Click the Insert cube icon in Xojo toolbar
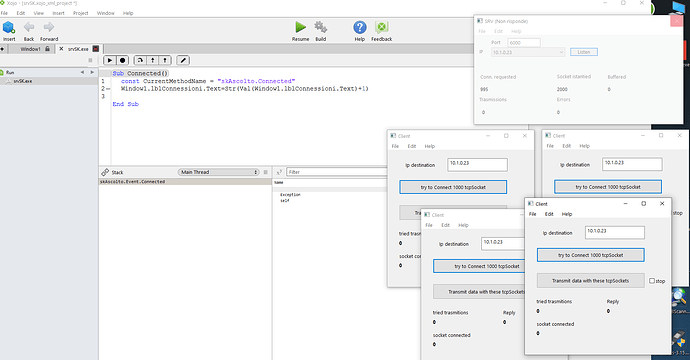 pyautogui.click(x=9, y=28)
